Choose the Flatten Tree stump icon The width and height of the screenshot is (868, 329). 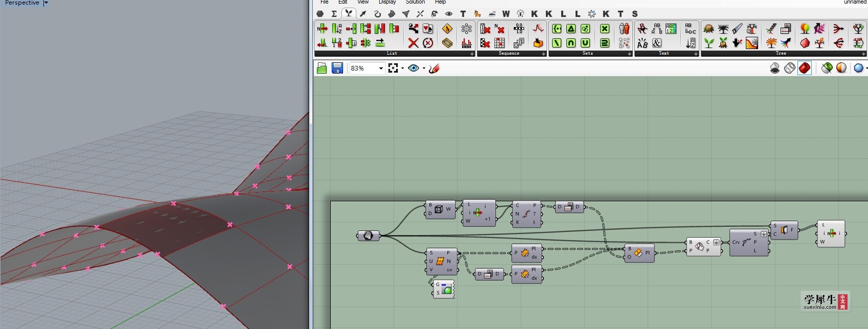click(709, 29)
